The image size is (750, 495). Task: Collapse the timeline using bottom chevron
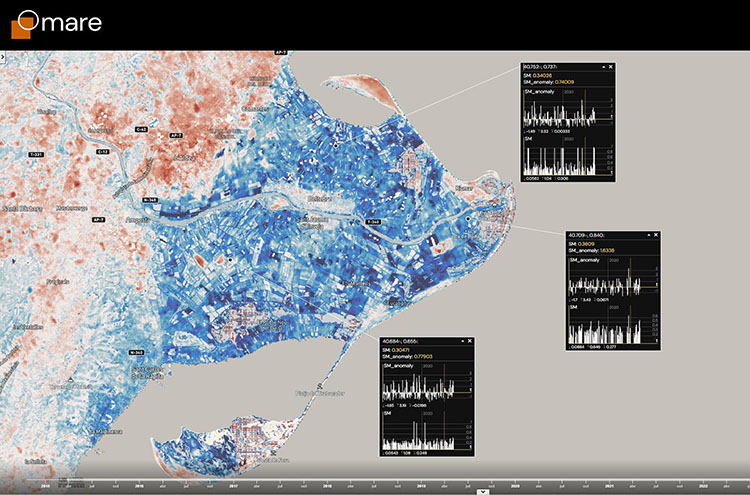point(483,492)
